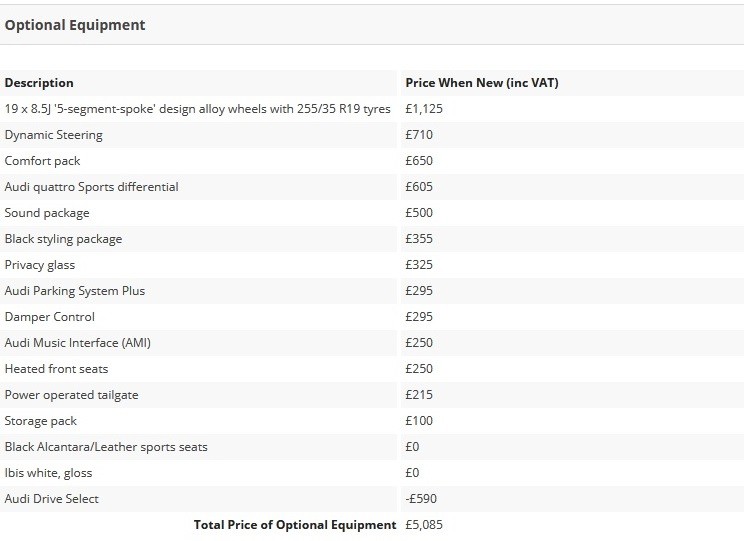Click the Damper Control entry
This screenshot has width=744, height=541.
click(x=50, y=317)
